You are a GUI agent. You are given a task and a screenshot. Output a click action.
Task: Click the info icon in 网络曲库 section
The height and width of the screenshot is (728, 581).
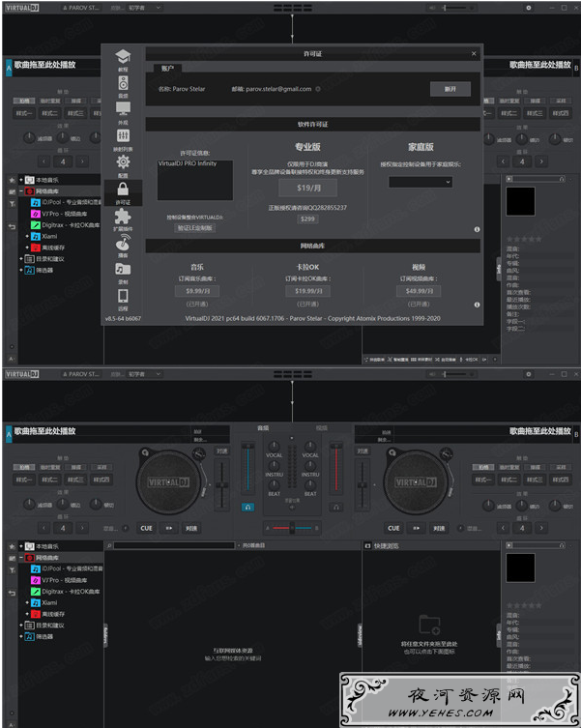pos(477,305)
